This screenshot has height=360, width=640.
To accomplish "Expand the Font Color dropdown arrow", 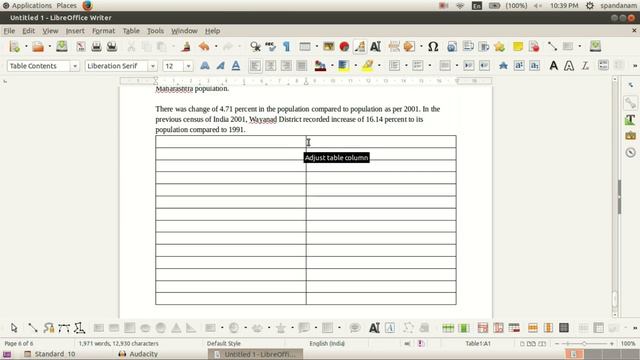I will (x=332, y=66).
